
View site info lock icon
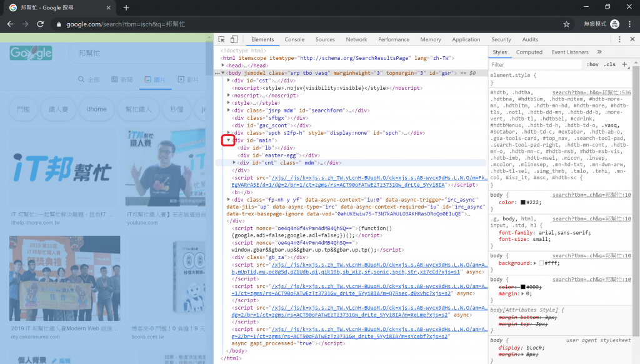tap(59, 24)
